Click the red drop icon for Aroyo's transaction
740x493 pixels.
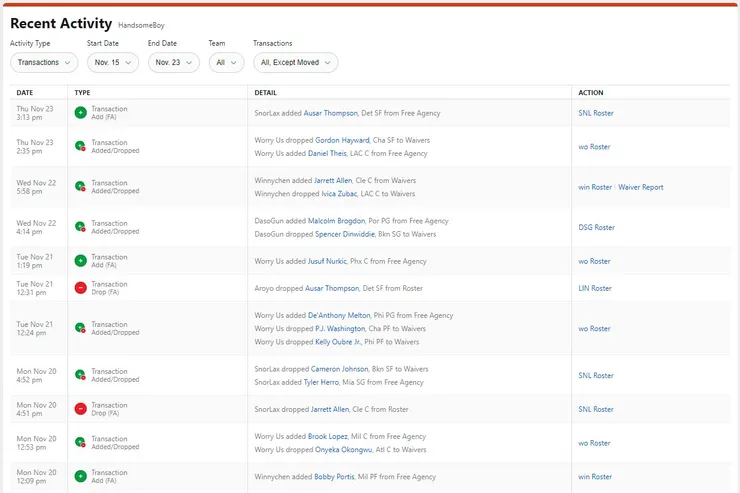(80, 288)
